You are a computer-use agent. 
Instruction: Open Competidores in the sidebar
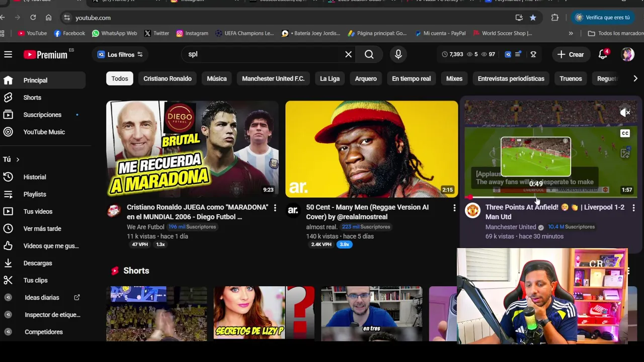coord(43,332)
